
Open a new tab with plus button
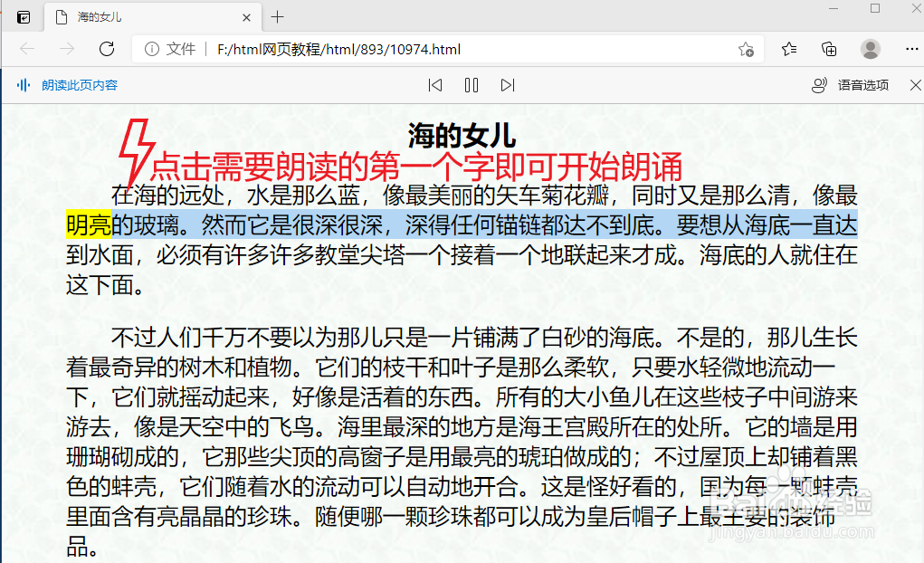(277, 17)
